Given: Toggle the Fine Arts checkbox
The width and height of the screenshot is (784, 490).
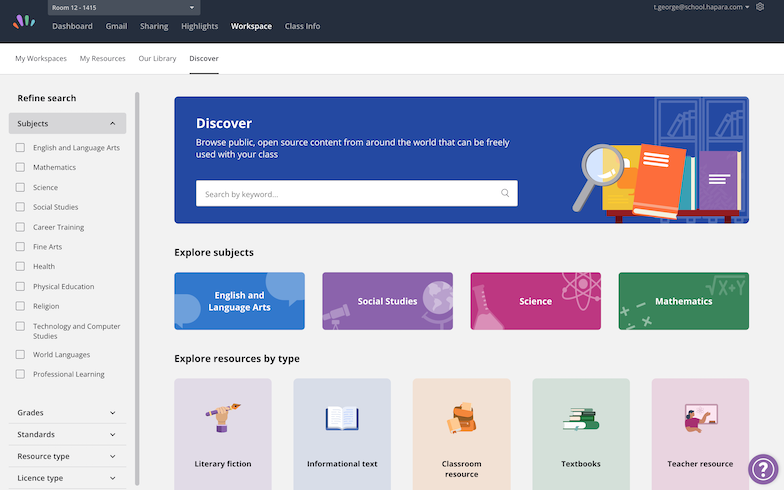Looking at the screenshot, I should point(20,246).
